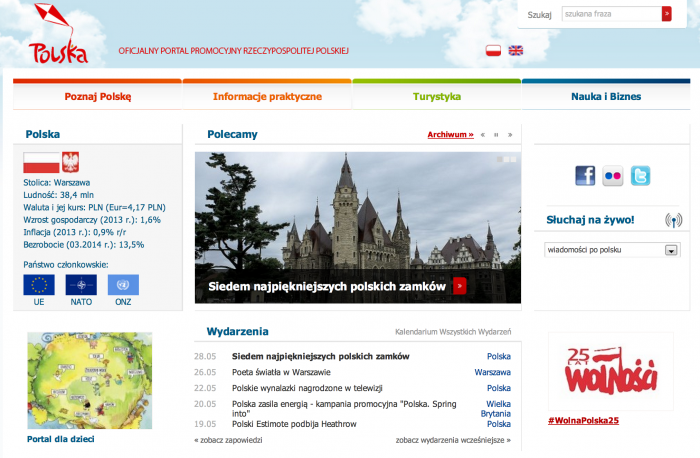Viewport: 700px width, 458px height.
Task: Go to next slide in Polecamy
Action: (510, 135)
